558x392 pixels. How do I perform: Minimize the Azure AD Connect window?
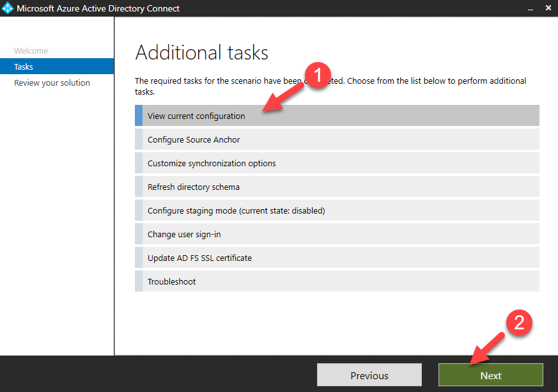531,8
